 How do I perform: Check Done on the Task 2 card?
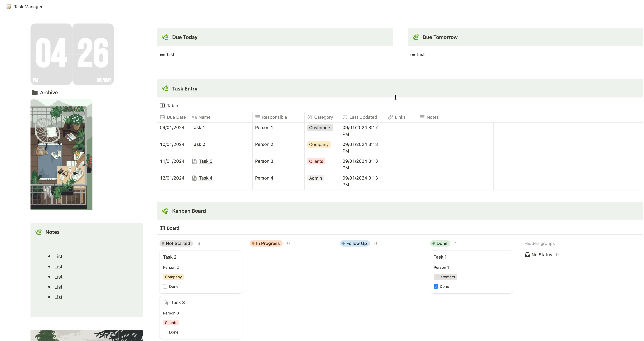pyautogui.click(x=165, y=286)
